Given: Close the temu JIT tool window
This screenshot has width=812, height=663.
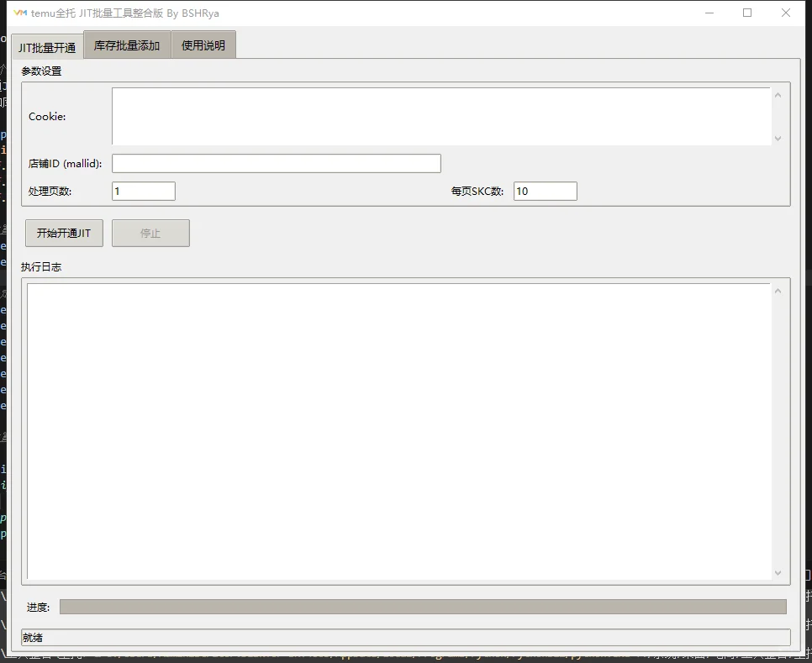Looking at the screenshot, I should coord(786,13).
